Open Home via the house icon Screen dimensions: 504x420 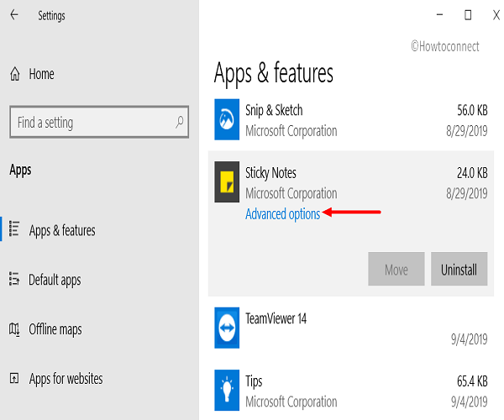click(15, 74)
